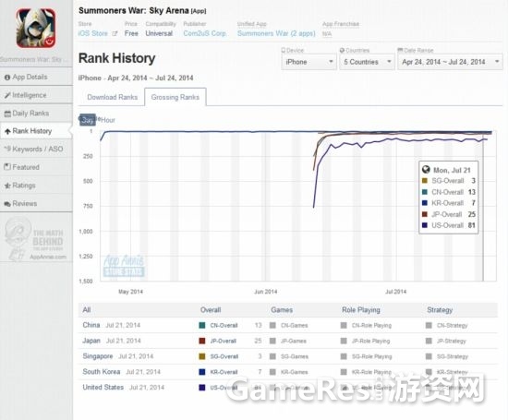This screenshot has width=508, height=420.
Task: Open the external link icon beside iOS Store
Action: 115,33
